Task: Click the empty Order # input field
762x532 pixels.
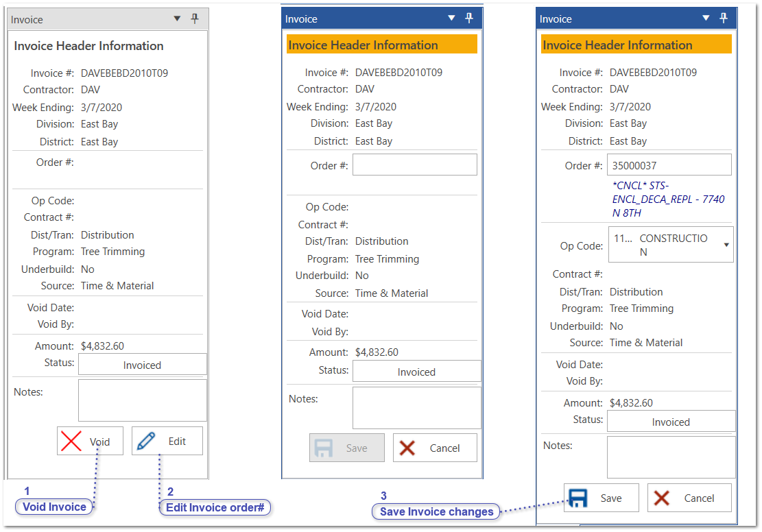Action: click(414, 165)
